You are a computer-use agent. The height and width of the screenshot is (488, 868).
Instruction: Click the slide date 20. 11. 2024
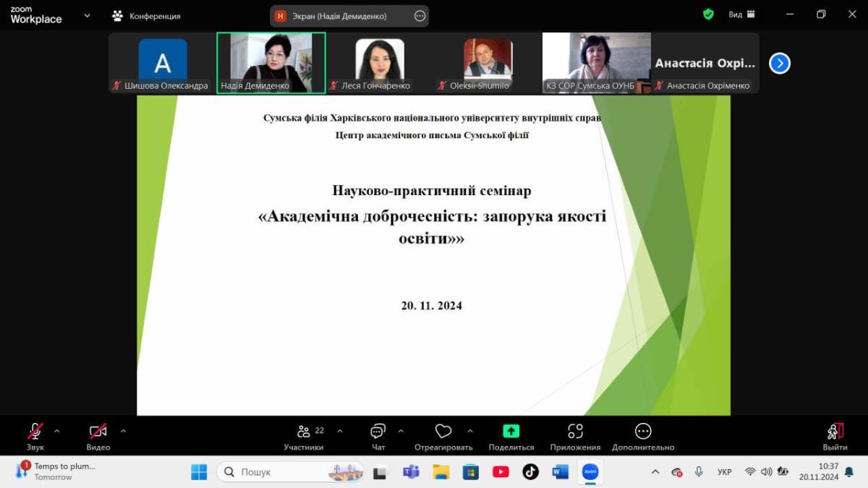(432, 305)
